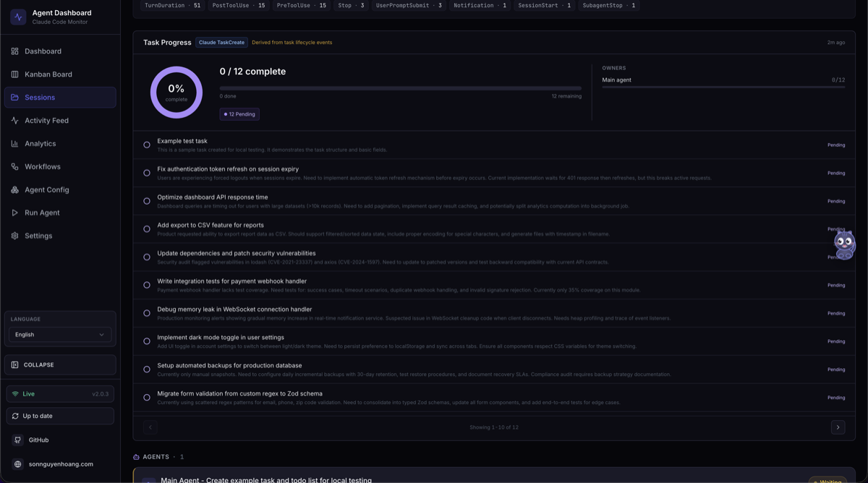Go to previous page of tasks

tap(150, 427)
